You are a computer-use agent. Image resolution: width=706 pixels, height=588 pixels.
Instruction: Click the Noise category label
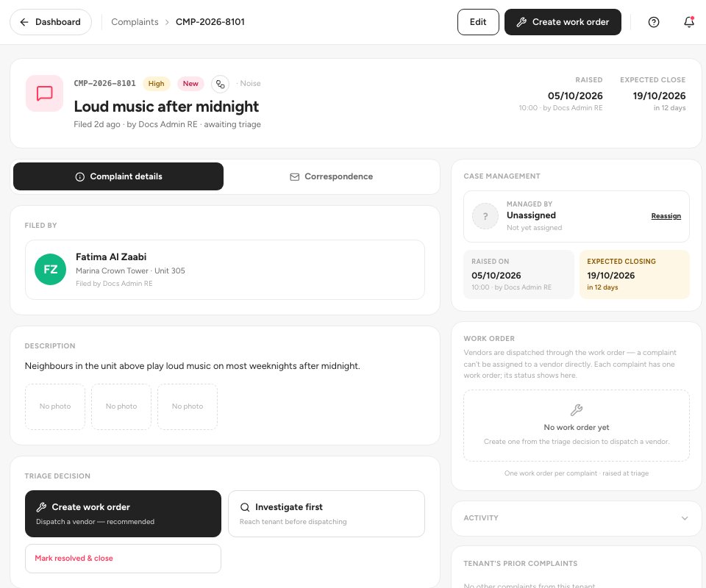pyautogui.click(x=250, y=84)
